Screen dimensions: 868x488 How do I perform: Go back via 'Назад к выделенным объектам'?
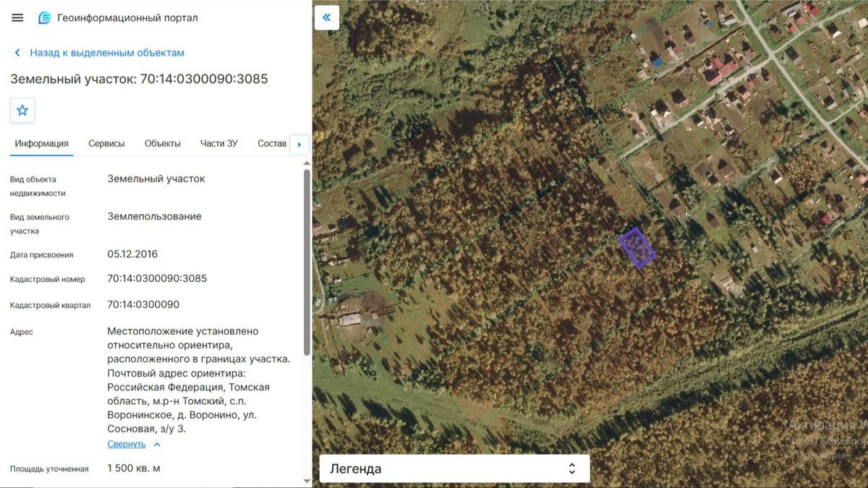(x=107, y=53)
